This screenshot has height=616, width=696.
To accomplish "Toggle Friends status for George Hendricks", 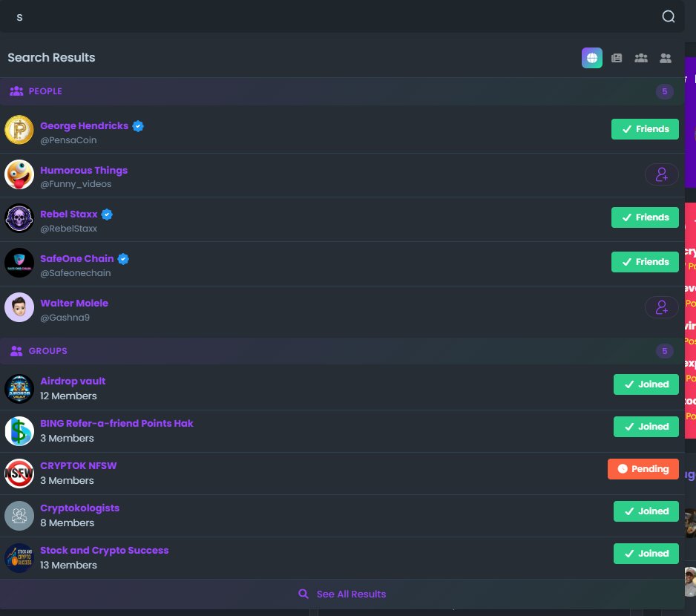I will 645,128.
